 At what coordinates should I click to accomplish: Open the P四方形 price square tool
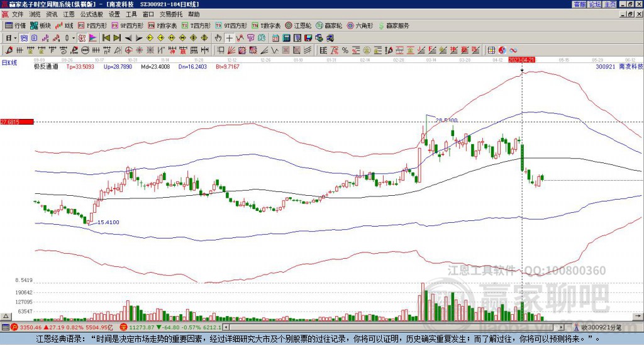[92, 25]
